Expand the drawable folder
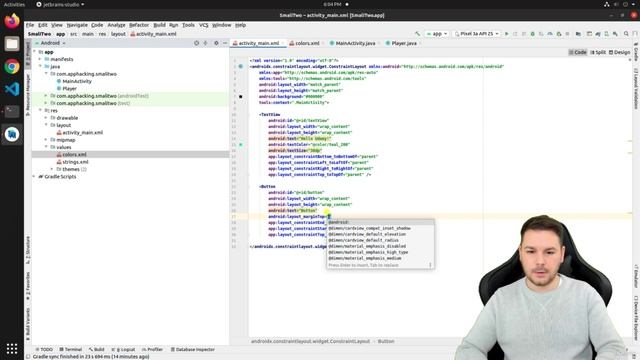The width and height of the screenshot is (640, 360). 46,118
